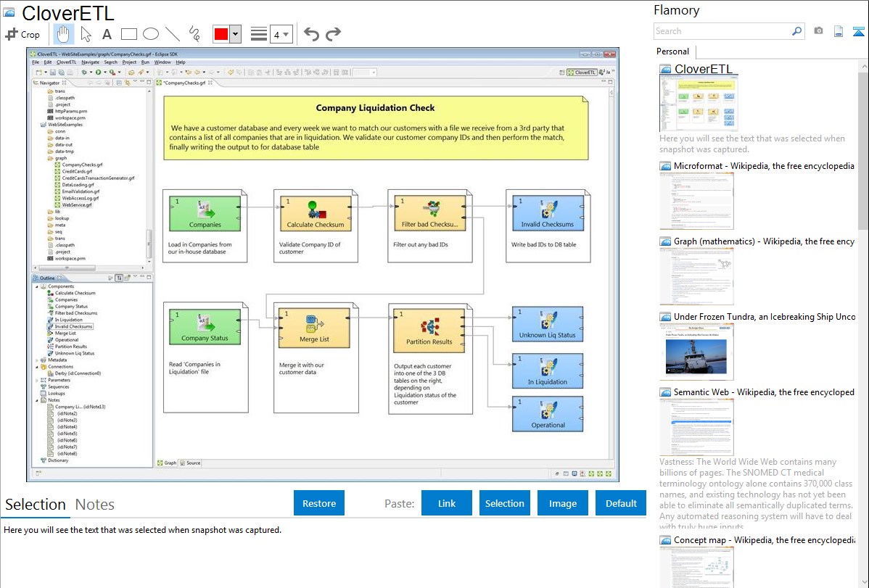This screenshot has height=588, width=869.
Task: Click the document icon beside the camera
Action: tap(839, 31)
